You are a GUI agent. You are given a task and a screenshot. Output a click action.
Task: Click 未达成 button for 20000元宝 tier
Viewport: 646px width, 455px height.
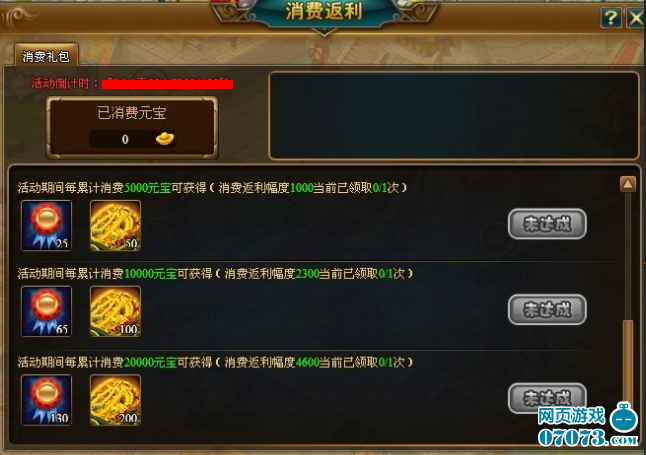click(547, 398)
